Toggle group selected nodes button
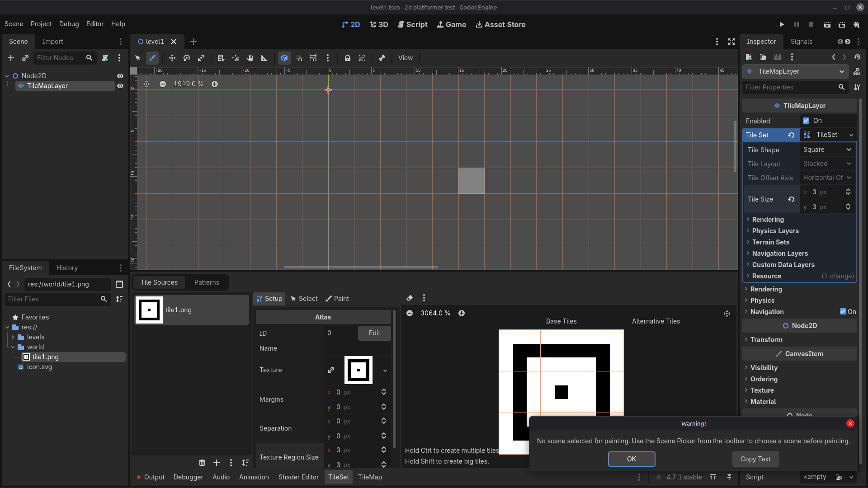Viewport: 868px width, 488px height. 362,58
